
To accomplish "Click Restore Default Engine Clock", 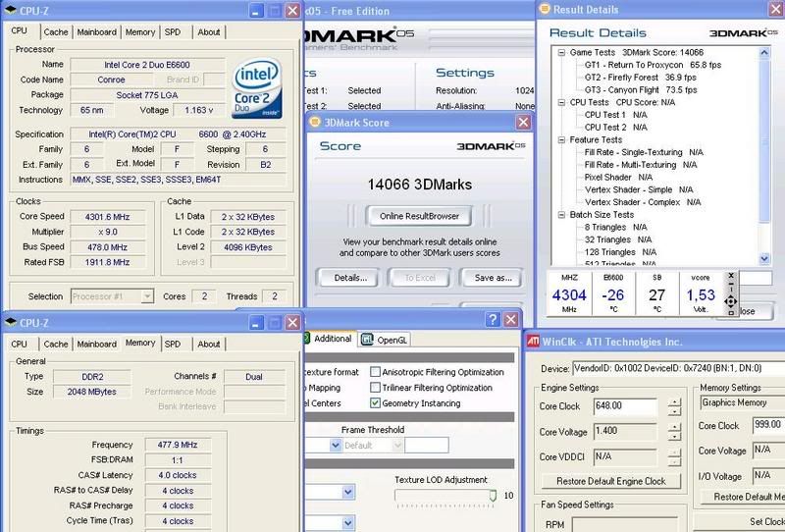I will (610, 481).
